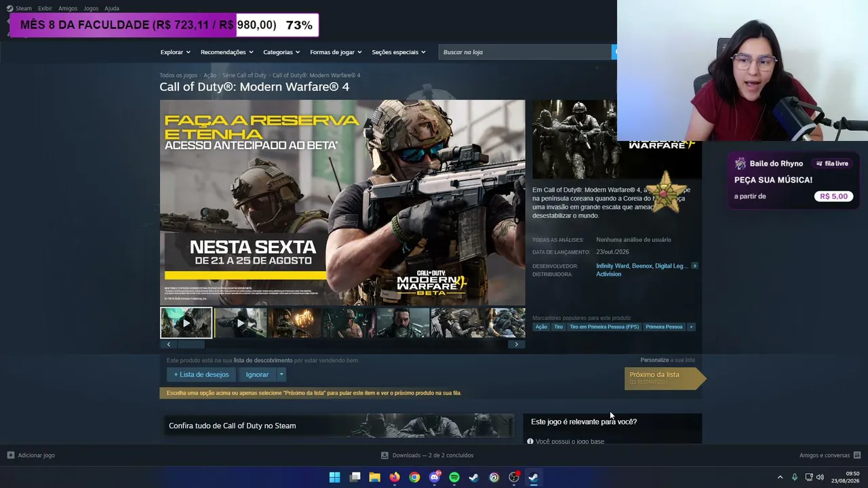Play the first trailer thumbnail
Image resolution: width=868 pixels, height=488 pixels.
pyautogui.click(x=186, y=323)
